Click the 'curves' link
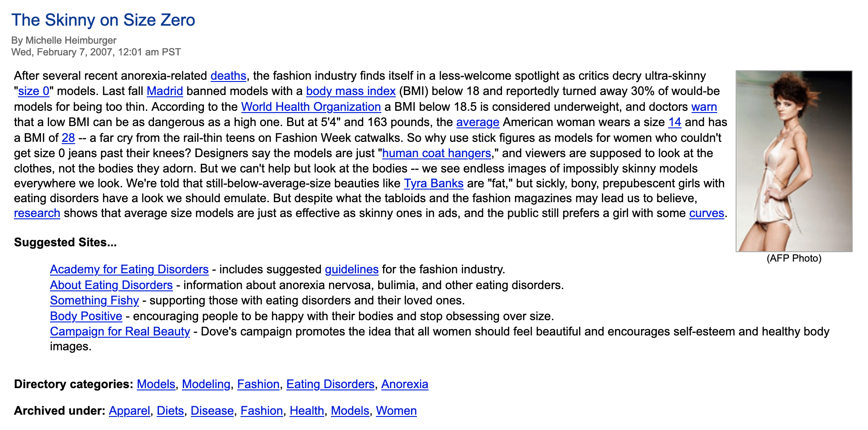The image size is (868, 430). (706, 213)
